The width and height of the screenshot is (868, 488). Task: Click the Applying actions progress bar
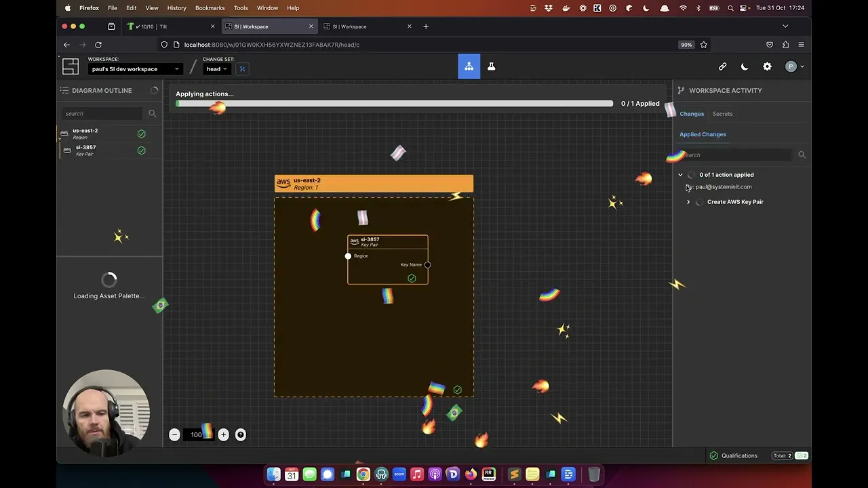coord(394,104)
